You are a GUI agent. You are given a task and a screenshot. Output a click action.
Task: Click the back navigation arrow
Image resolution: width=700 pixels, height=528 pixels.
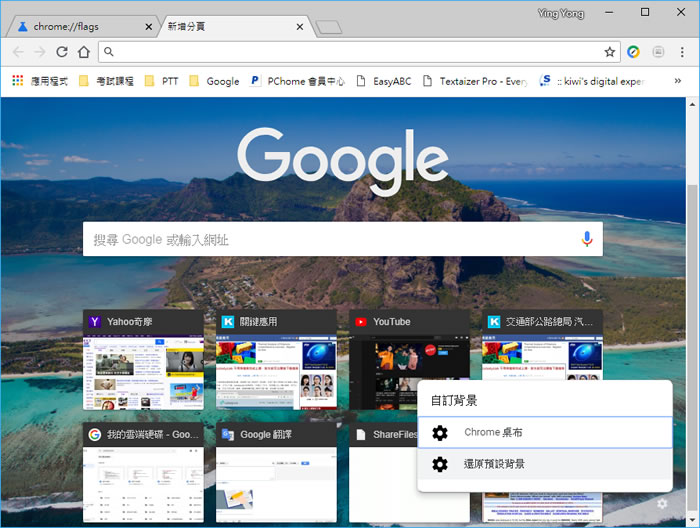(x=18, y=51)
